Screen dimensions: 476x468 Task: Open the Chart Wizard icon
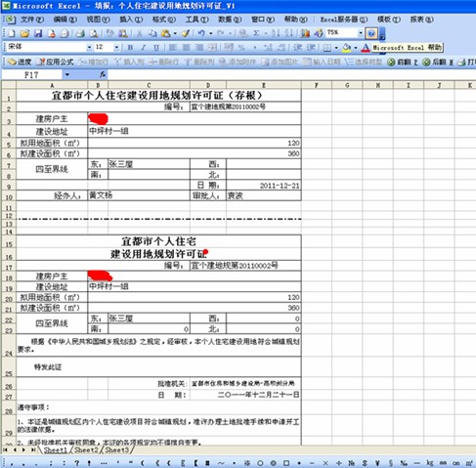(x=305, y=33)
